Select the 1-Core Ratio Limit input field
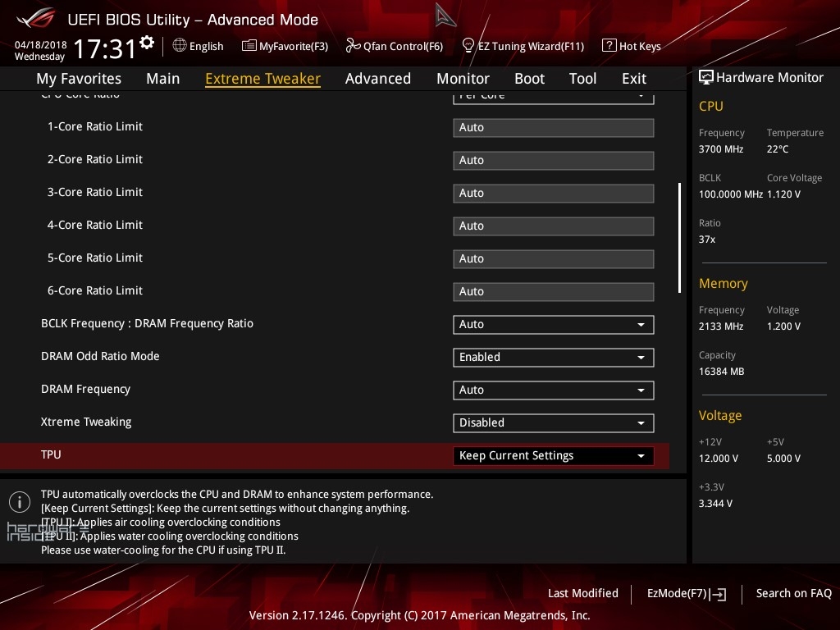The height and width of the screenshot is (630, 840). 553,128
